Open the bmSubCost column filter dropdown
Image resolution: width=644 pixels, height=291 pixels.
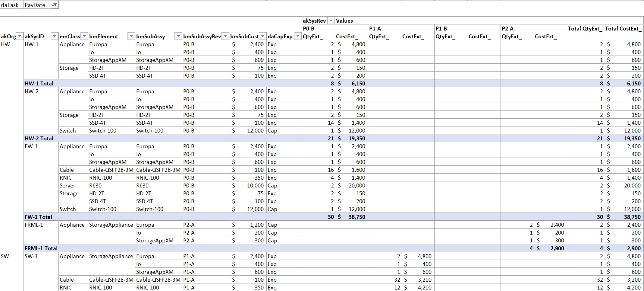tap(262, 37)
